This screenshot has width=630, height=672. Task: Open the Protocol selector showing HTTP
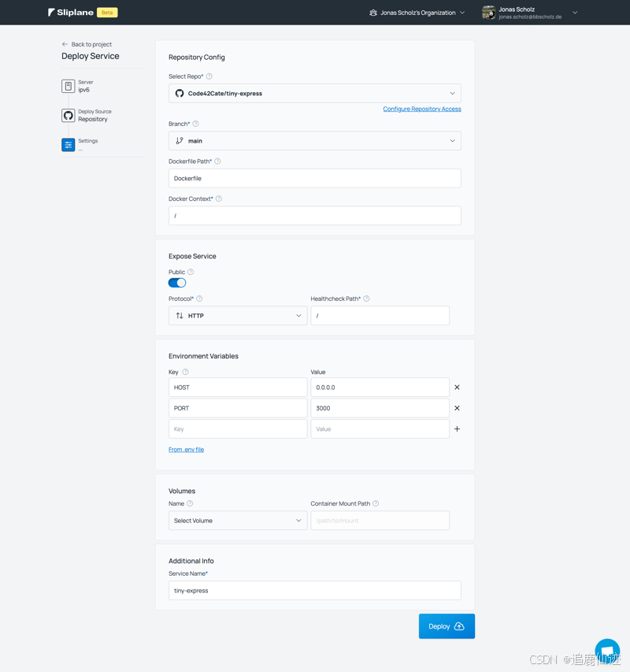237,314
